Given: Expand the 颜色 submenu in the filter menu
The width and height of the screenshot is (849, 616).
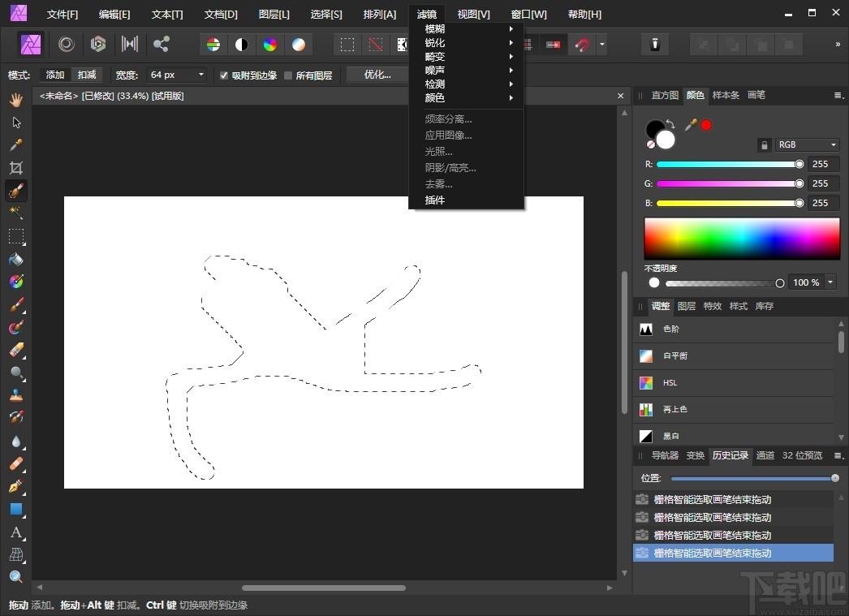Looking at the screenshot, I should click(466, 98).
